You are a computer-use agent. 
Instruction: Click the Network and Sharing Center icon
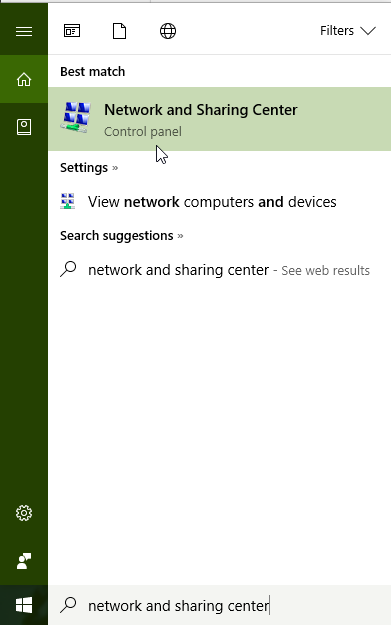(76, 117)
